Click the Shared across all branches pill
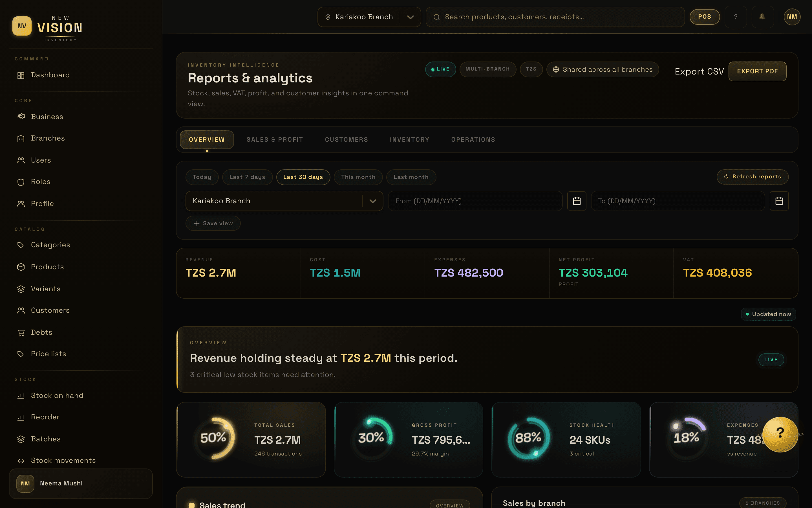 click(603, 69)
